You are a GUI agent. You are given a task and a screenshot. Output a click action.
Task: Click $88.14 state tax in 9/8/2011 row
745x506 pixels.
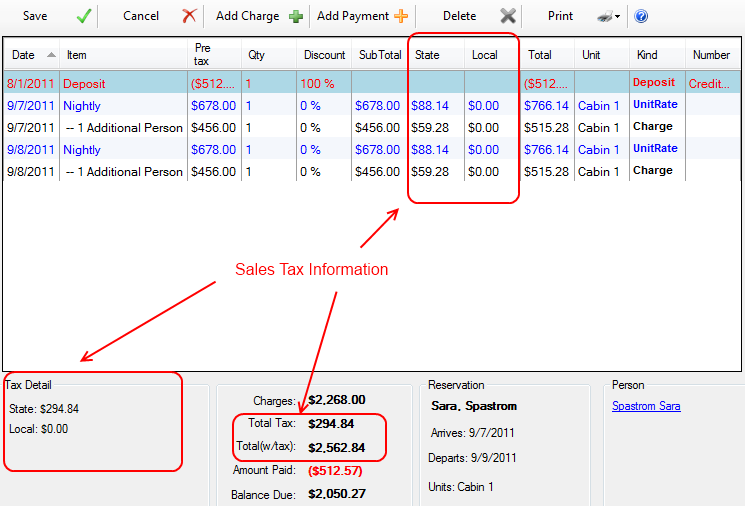point(430,150)
